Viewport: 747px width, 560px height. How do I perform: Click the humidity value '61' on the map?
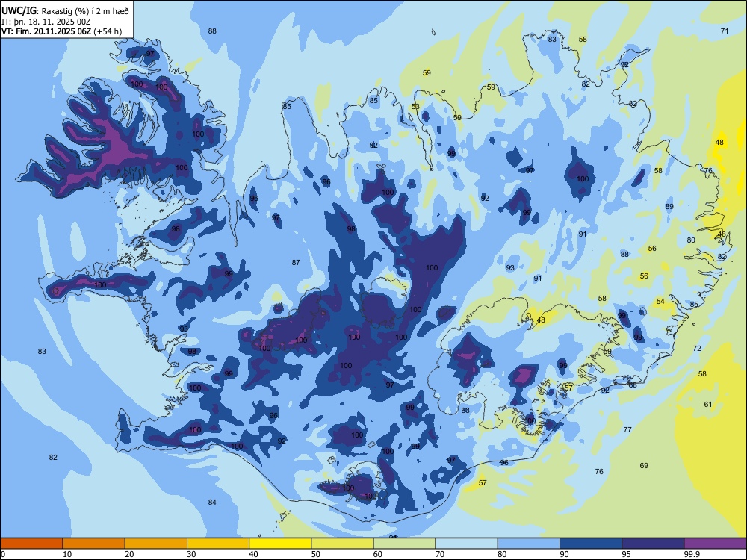[x=708, y=404]
